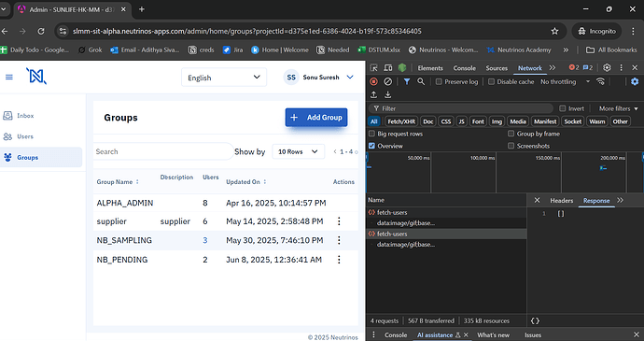This screenshot has height=341, width=644.
Task: Enable Preserve log checkbox
Action: [x=439, y=82]
